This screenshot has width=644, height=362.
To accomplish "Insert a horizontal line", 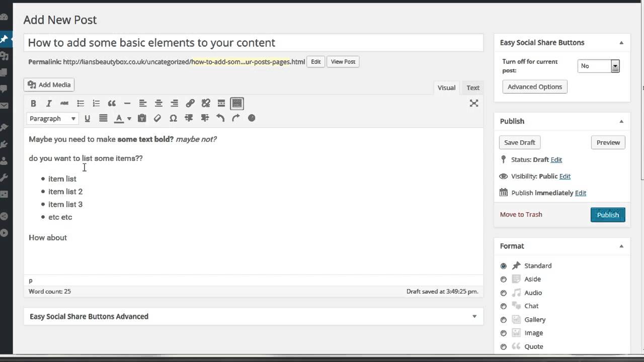I will pos(127,104).
